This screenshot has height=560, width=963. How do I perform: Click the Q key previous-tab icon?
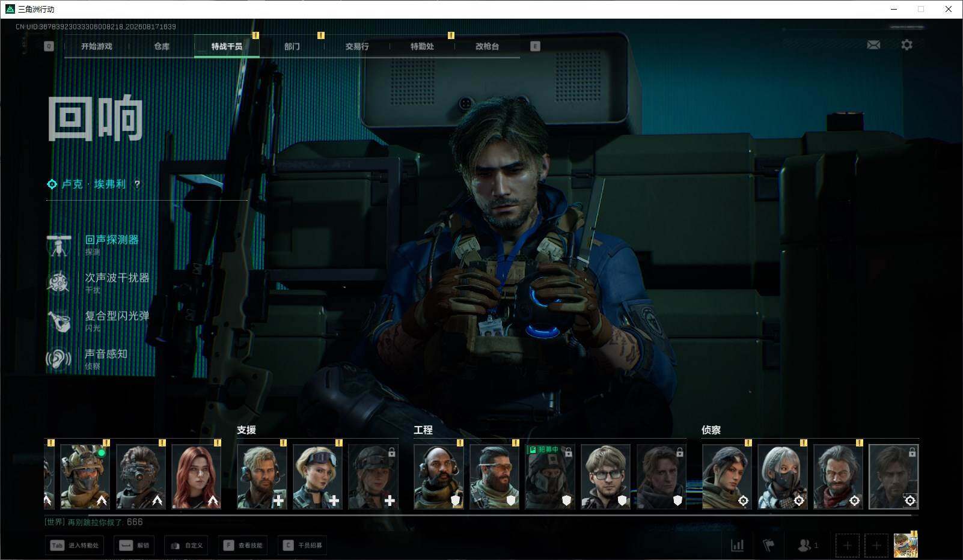(x=49, y=46)
